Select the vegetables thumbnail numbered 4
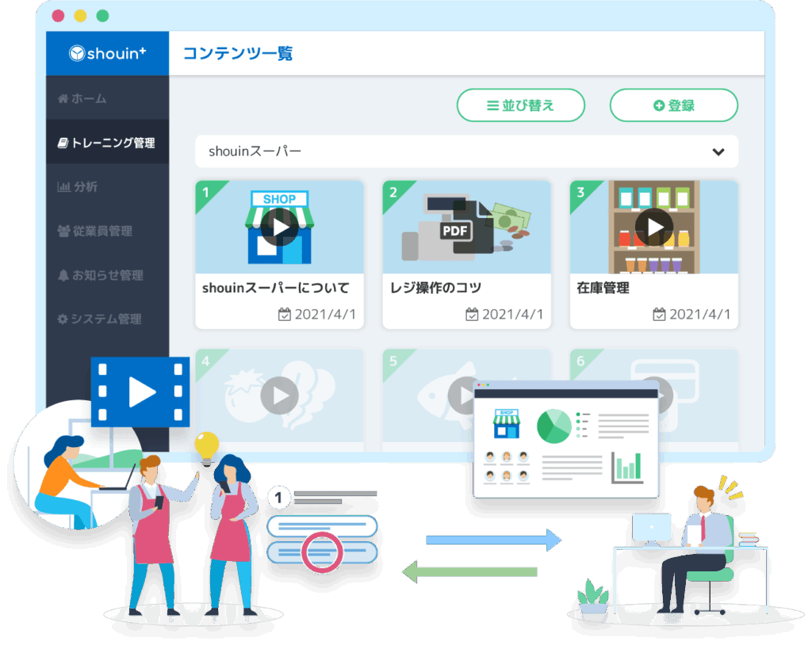This screenshot has height=649, width=812. (x=279, y=394)
